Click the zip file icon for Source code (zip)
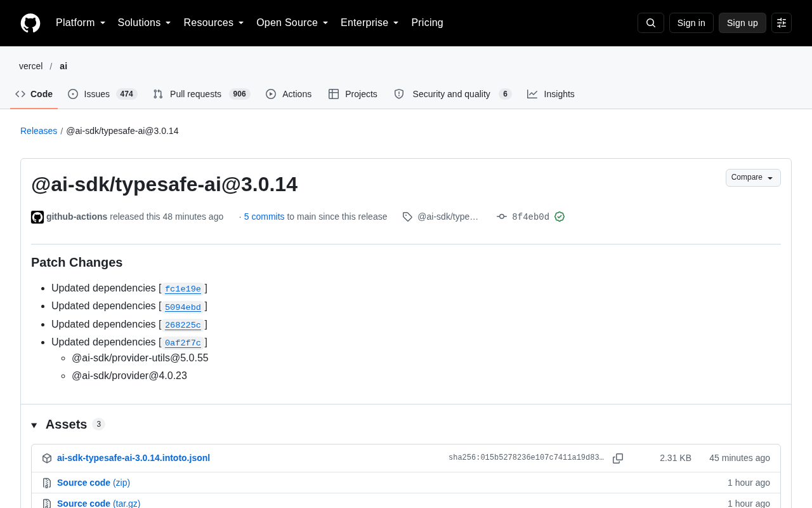 click(47, 483)
